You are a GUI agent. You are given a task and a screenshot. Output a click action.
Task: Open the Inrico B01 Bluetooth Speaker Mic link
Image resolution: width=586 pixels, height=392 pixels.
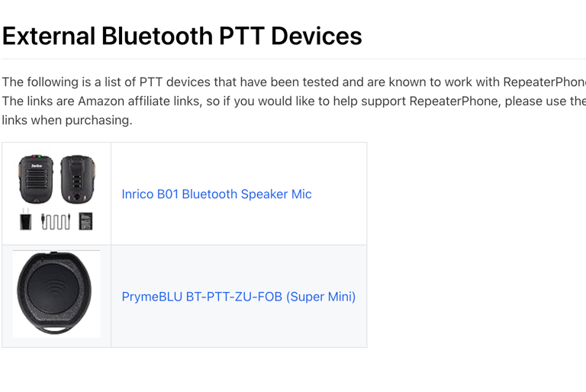click(x=217, y=194)
